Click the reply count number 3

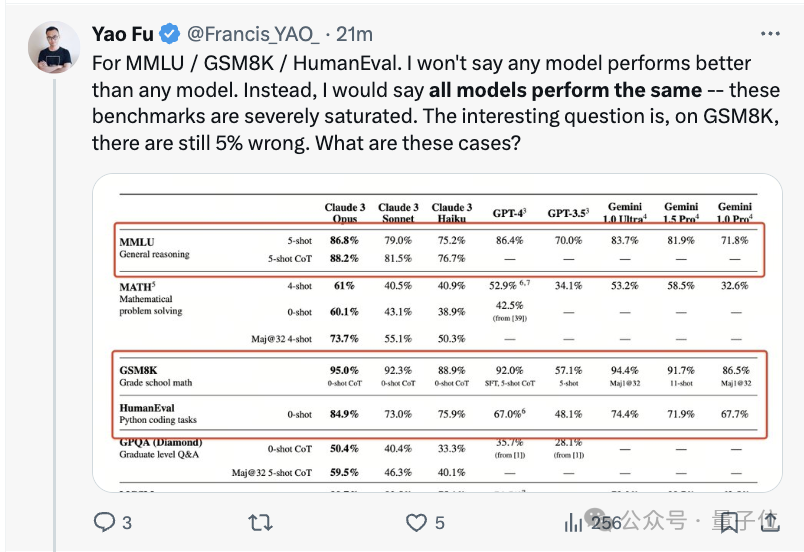coord(127,522)
